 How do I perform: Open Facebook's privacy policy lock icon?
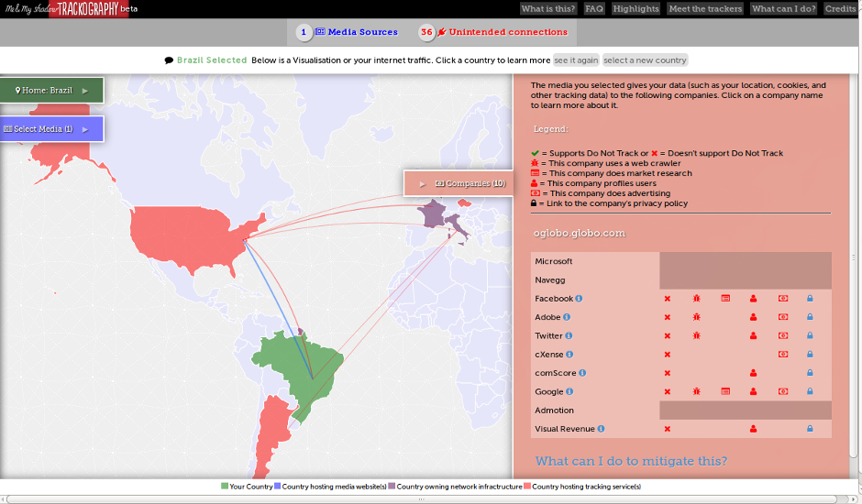(x=810, y=299)
